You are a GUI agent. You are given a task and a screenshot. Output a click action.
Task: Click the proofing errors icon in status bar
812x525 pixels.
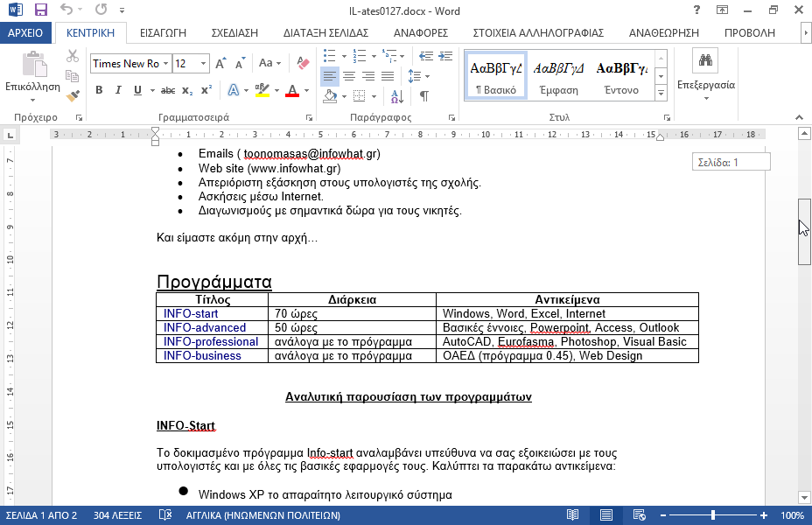pos(165,515)
